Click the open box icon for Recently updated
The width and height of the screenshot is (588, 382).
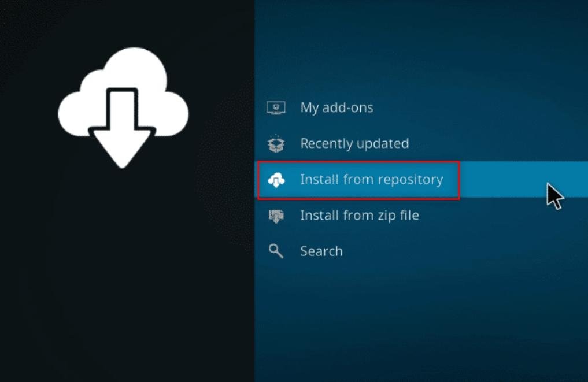276,144
